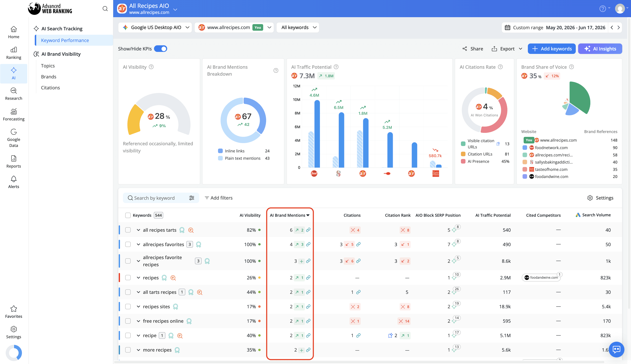The image size is (631, 364).
Task: Click Add keywords button
Action: click(x=551, y=49)
